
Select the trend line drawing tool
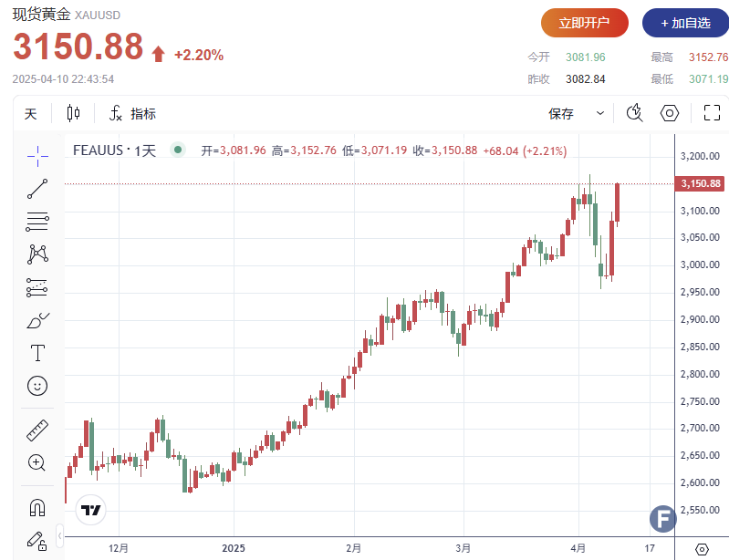(37, 189)
